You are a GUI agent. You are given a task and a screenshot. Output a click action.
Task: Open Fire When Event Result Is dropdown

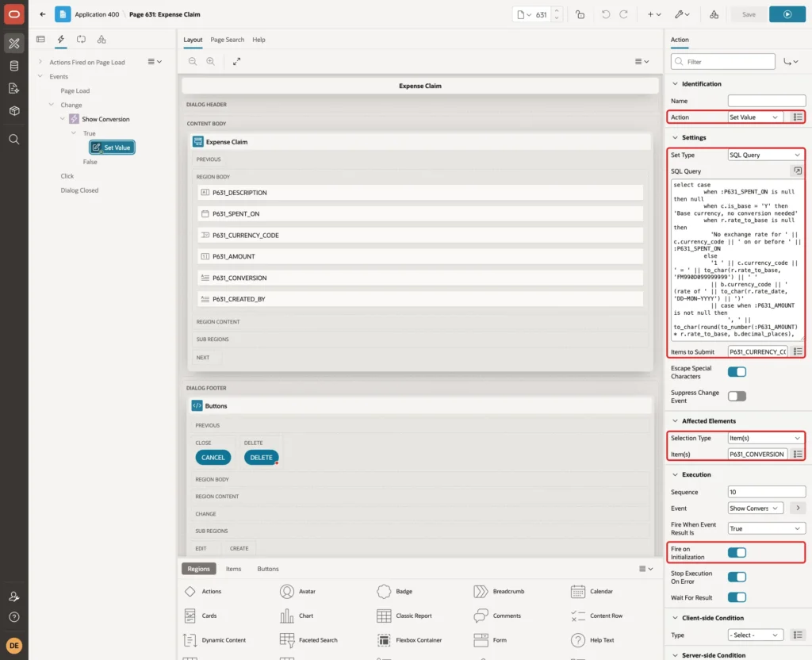tap(767, 528)
